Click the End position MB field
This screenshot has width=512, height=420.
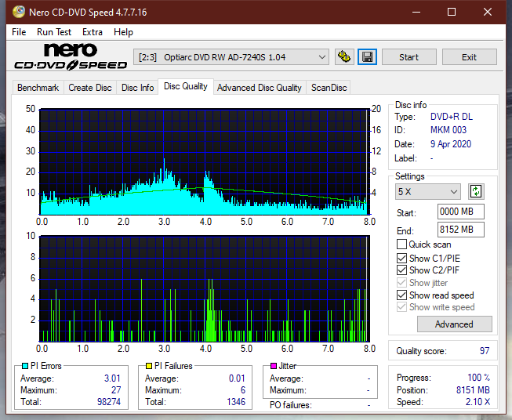[x=460, y=230]
